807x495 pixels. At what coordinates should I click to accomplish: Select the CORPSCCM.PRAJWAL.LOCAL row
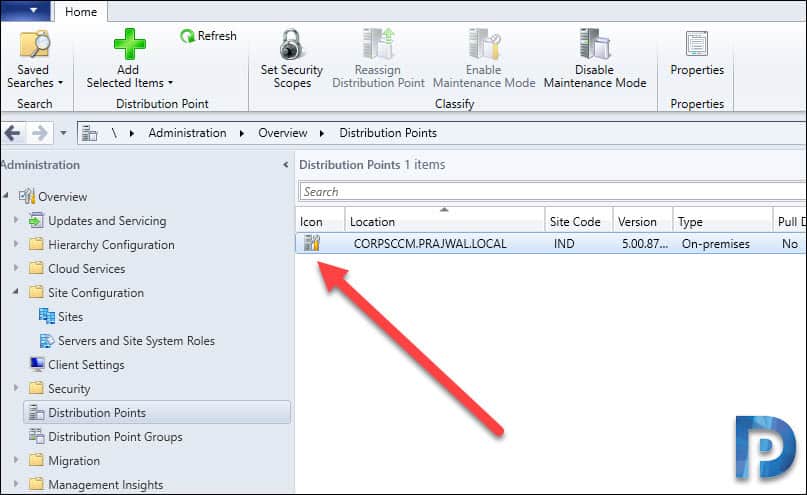[x=551, y=243]
